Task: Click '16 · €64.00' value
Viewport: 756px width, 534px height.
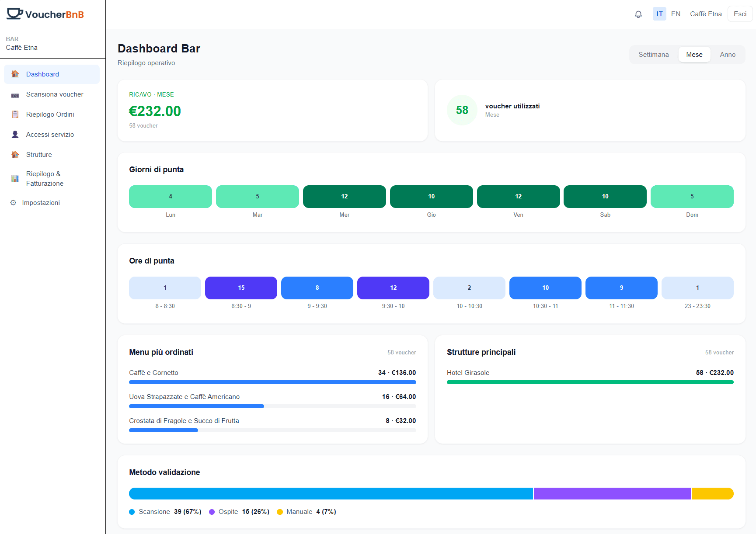Action: pyautogui.click(x=399, y=397)
